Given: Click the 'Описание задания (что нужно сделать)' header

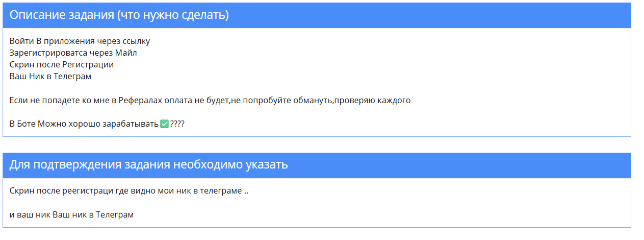Looking at the screenshot, I should click(317, 15).
